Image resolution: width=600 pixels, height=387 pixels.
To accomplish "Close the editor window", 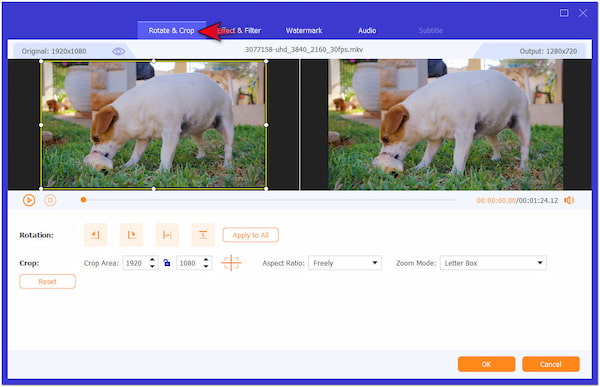I will pos(583,13).
